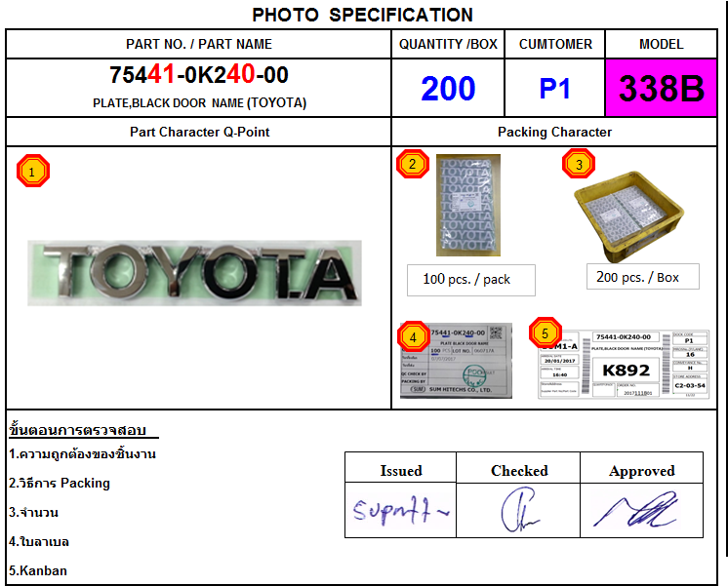Viewport: 728px width, 586px height.
Task: Click the CUMTOMER header cell
Action: (555, 44)
